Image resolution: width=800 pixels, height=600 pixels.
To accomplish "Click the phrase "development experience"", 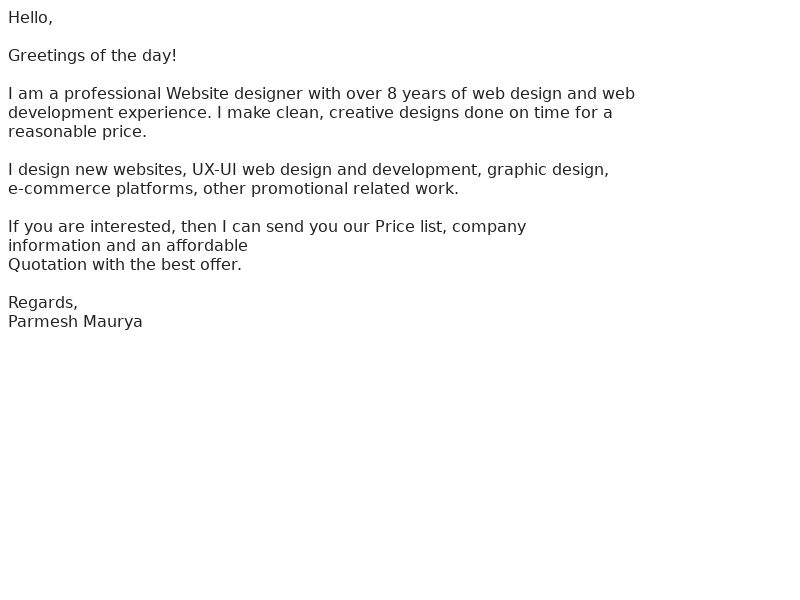I will pos(110,113).
